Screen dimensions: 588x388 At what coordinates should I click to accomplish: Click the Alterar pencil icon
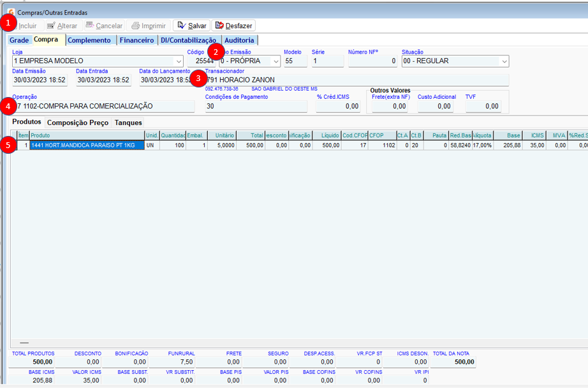tap(51, 26)
